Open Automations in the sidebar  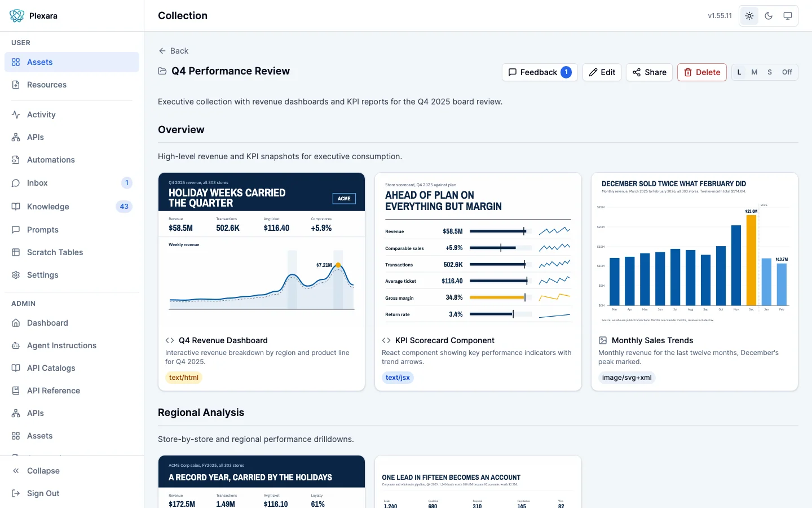72,160
